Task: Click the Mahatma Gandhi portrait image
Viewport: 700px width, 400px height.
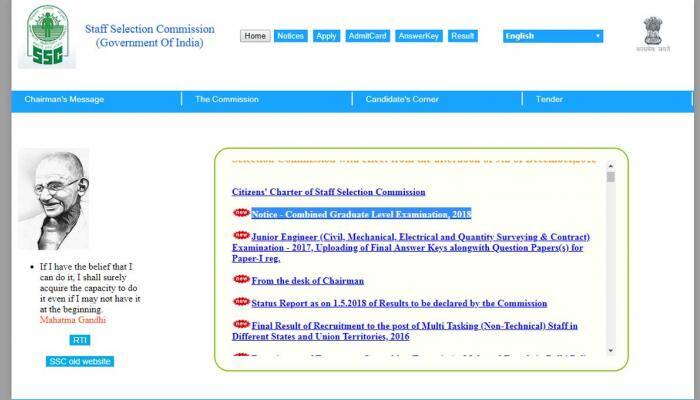Action: pos(54,199)
